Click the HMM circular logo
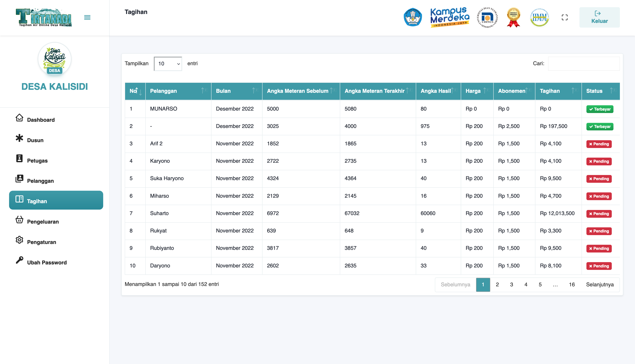Image resolution: width=635 pixels, height=364 pixels. click(540, 17)
